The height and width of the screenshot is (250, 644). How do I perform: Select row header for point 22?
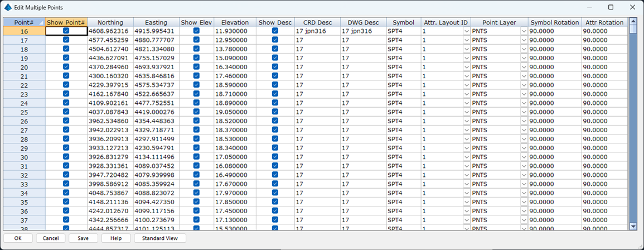(24, 85)
